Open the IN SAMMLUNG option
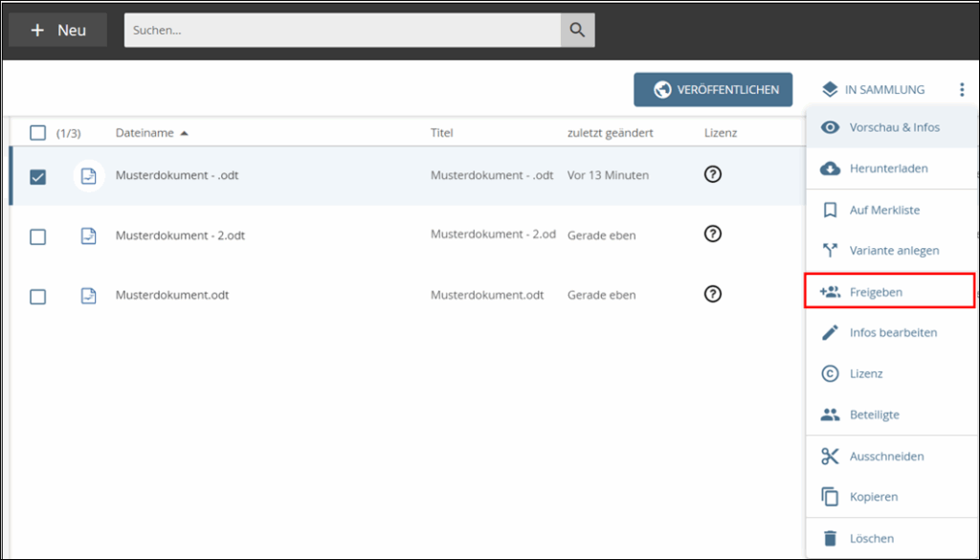The height and width of the screenshot is (560, 980). point(874,90)
